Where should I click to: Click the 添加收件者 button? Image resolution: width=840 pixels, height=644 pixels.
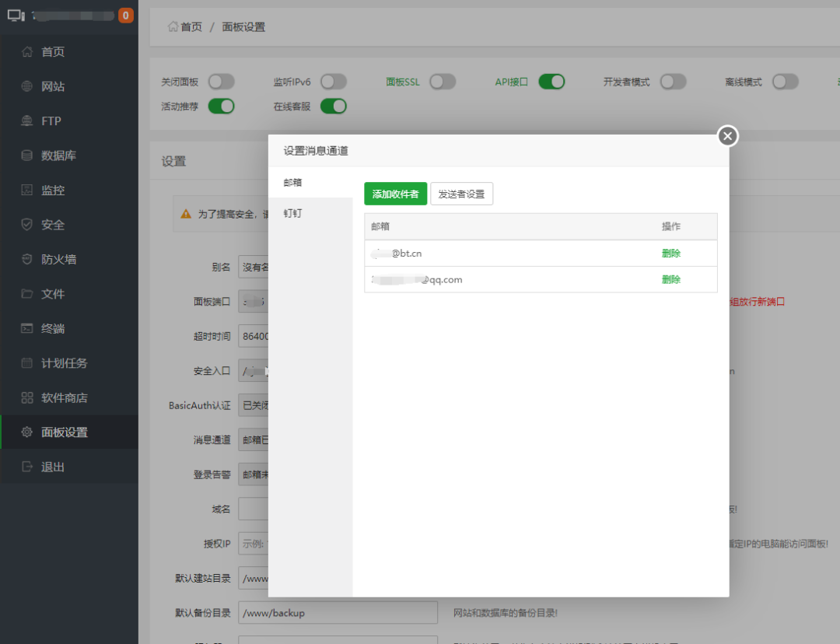pos(395,194)
